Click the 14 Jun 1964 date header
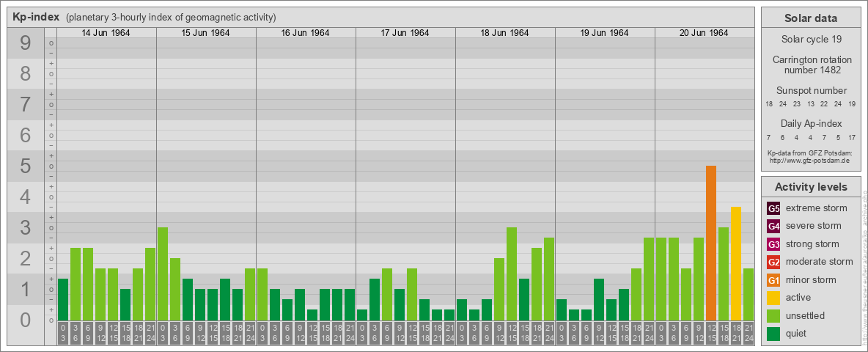Screen dimensions: 868x352 point(106,33)
